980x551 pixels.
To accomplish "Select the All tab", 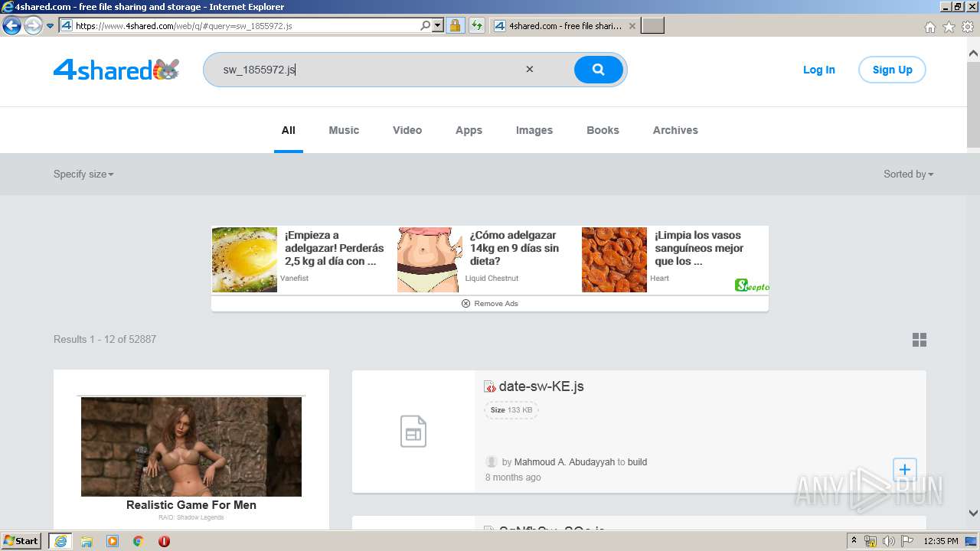I will click(289, 130).
